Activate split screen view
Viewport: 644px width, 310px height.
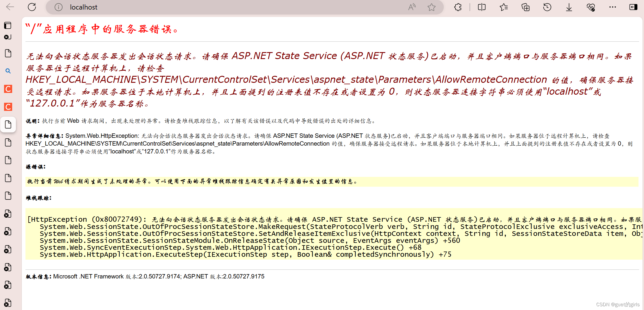(x=482, y=7)
